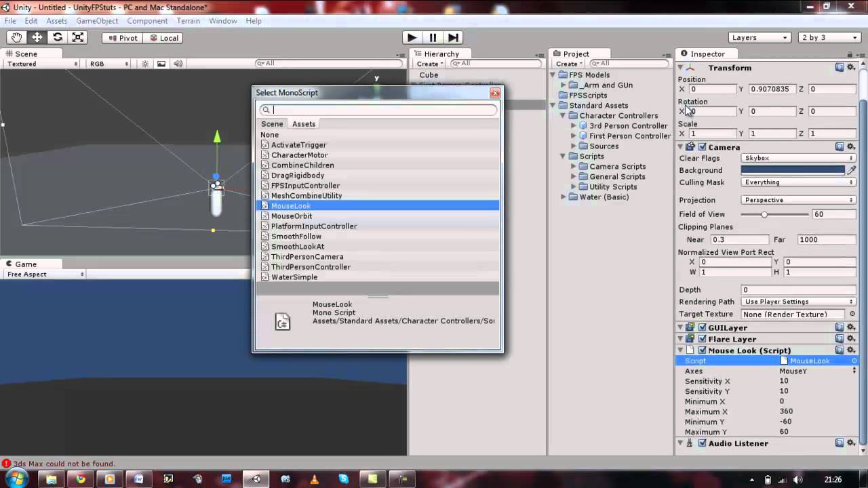Open the Clear Flags Skybox dropdown
The height and width of the screenshot is (488, 868).
click(798, 158)
